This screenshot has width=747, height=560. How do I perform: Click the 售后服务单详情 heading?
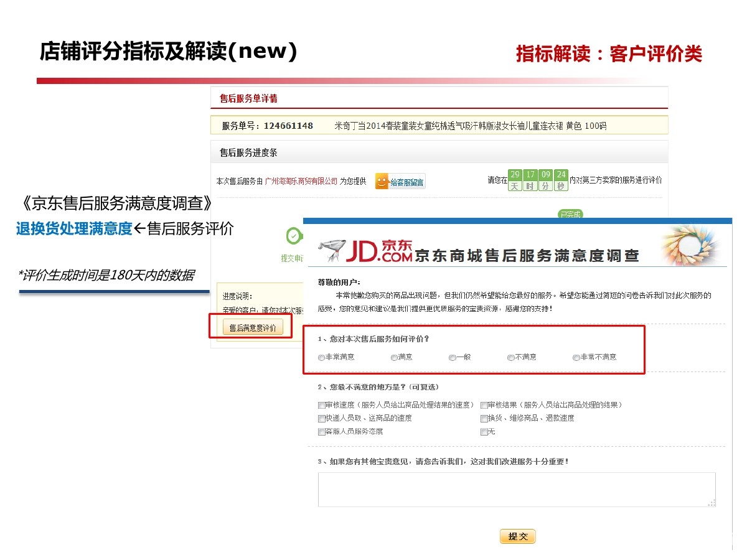coord(248,98)
